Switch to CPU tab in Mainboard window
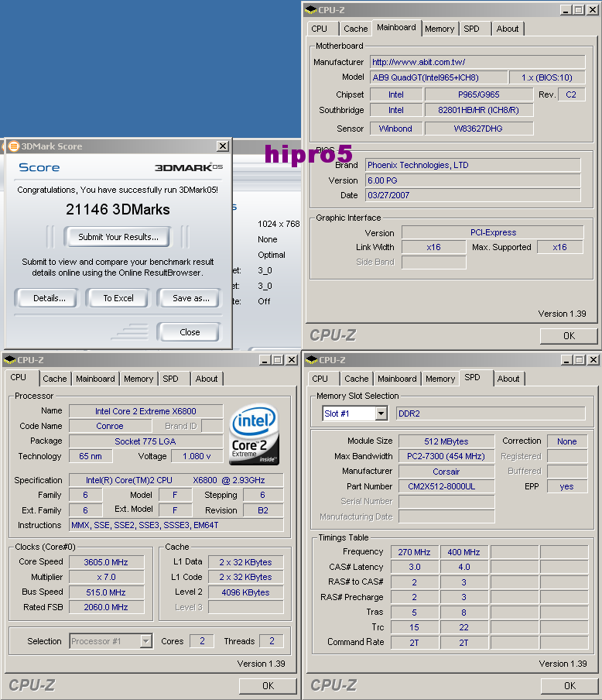 point(319,29)
